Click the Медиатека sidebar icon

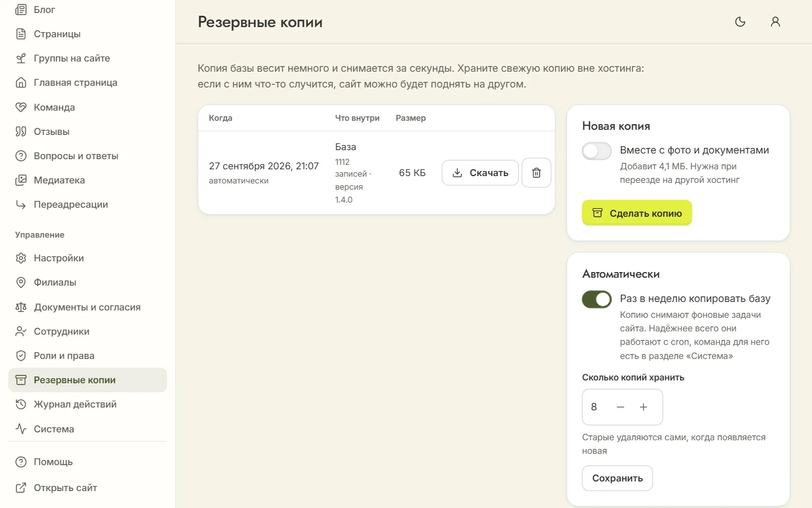coord(21,180)
